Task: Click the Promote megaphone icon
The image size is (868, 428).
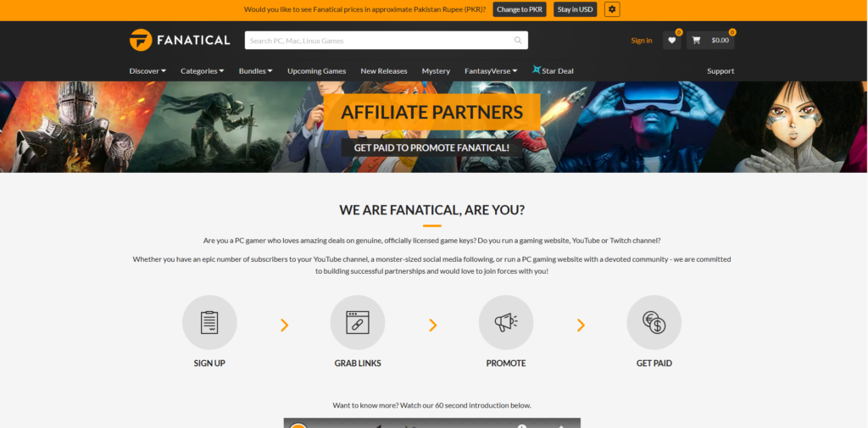Action: click(x=506, y=322)
